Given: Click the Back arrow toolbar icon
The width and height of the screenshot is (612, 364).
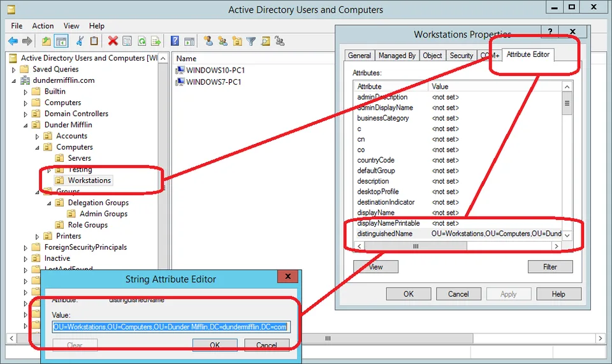Looking at the screenshot, I should [x=13, y=41].
